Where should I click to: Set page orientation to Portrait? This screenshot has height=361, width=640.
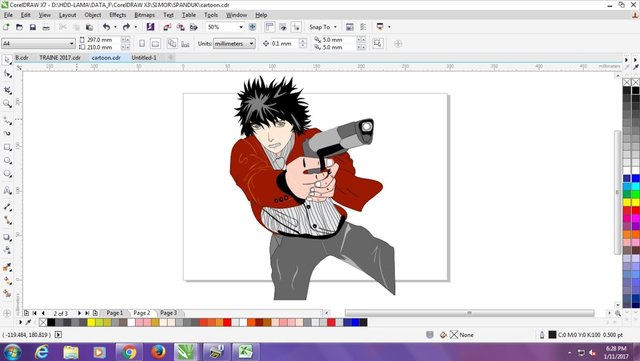142,44
